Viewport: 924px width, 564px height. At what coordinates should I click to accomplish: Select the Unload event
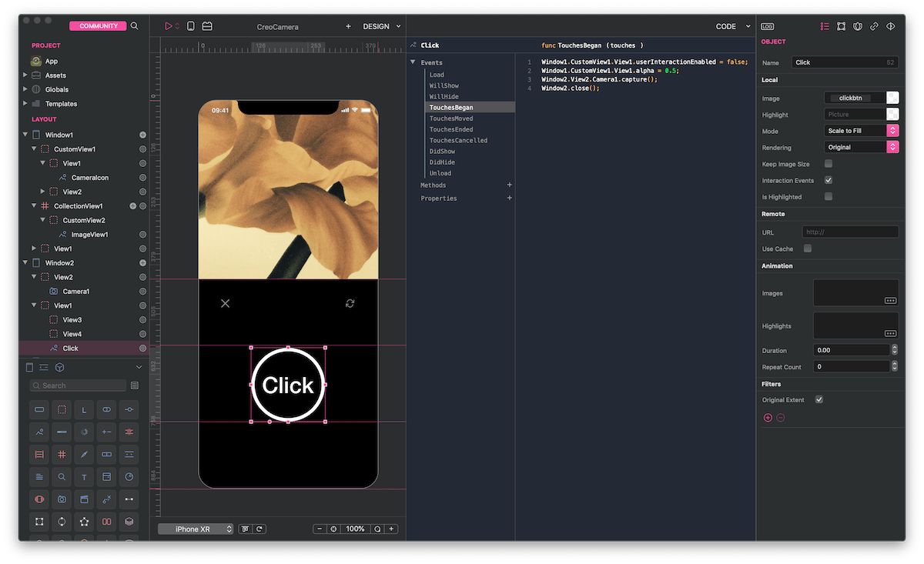[x=440, y=173]
